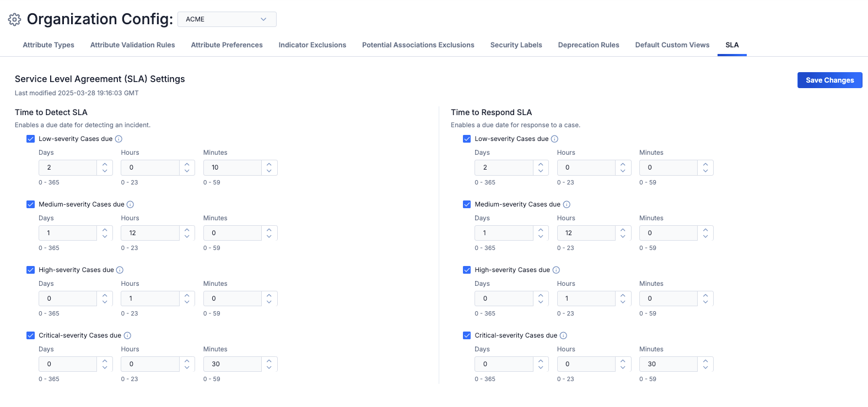
Task: Show info for Detect High-severity Cases due
Action: 120,270
